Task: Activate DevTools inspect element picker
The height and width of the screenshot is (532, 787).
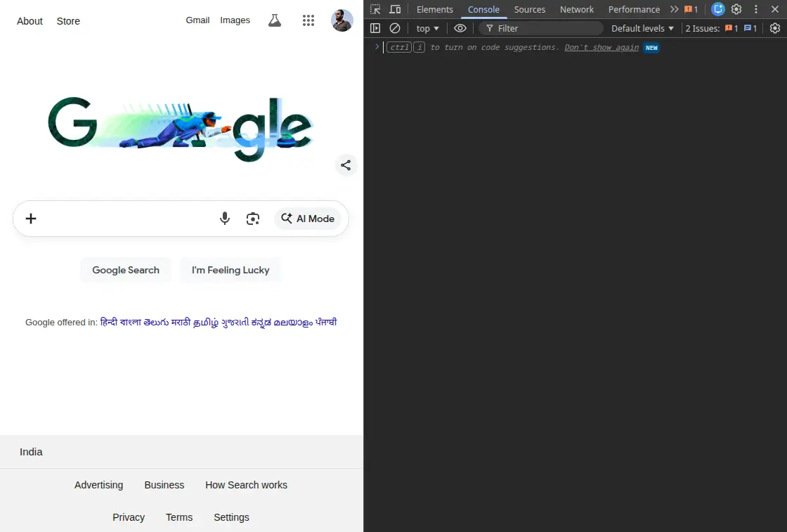Action: [375, 10]
